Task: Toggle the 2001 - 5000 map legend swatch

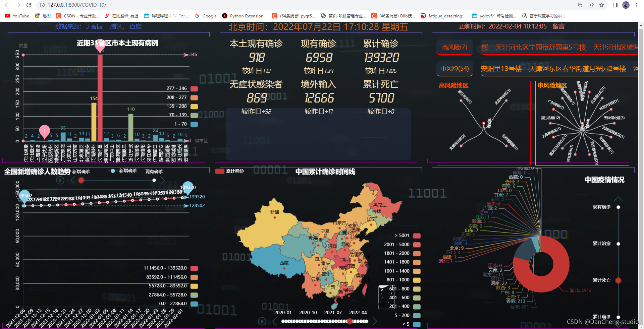Action: (417, 245)
